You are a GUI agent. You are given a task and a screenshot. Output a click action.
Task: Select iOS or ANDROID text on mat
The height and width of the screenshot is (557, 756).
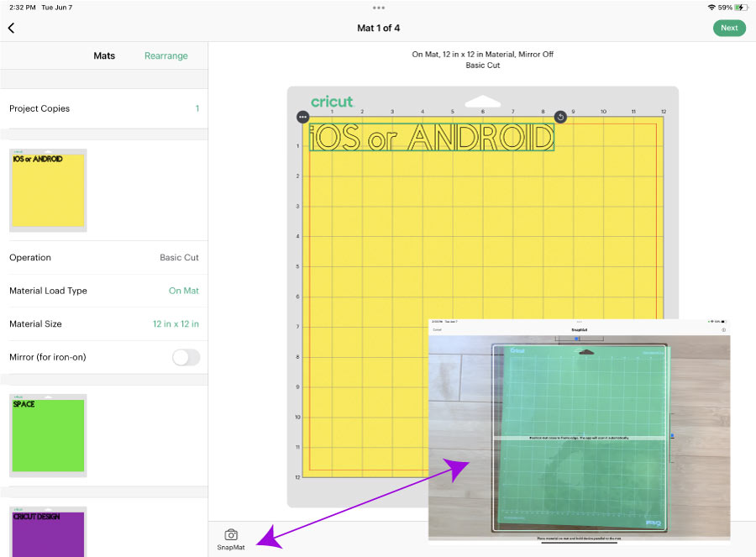point(432,137)
